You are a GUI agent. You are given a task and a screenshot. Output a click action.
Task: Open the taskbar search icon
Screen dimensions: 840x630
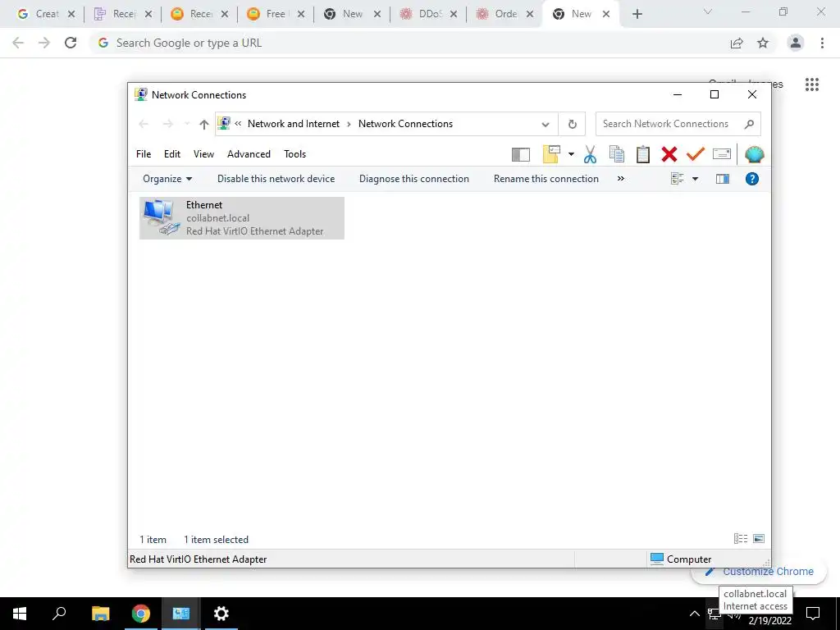tap(59, 614)
